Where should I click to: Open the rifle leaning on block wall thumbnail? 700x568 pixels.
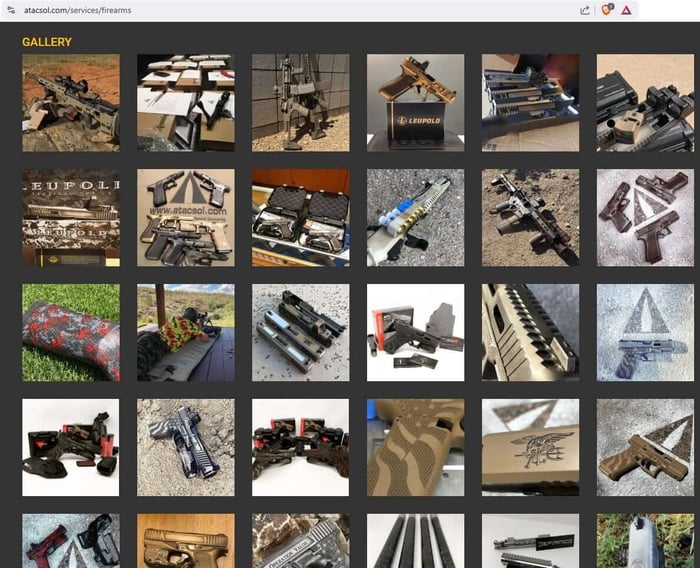coord(300,102)
